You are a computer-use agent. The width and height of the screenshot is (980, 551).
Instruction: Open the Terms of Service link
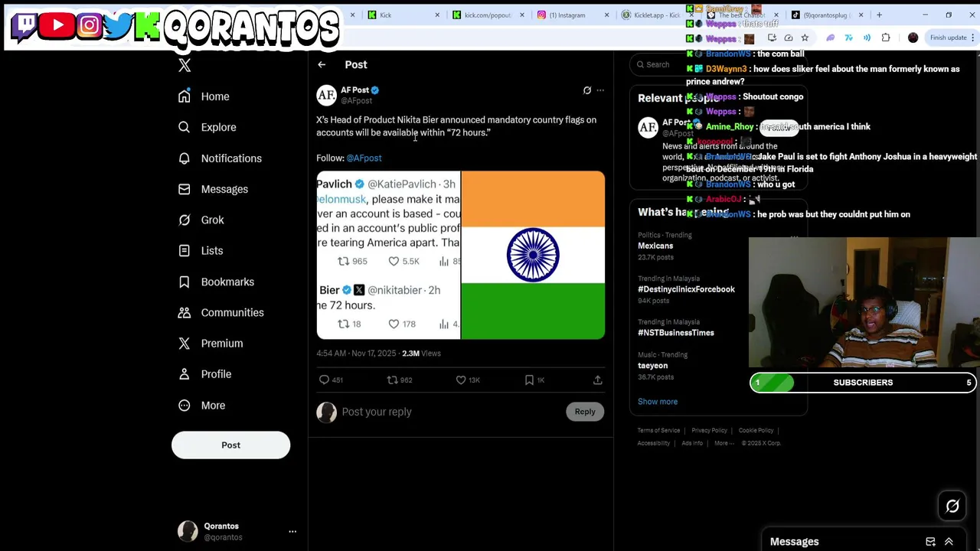click(x=658, y=430)
